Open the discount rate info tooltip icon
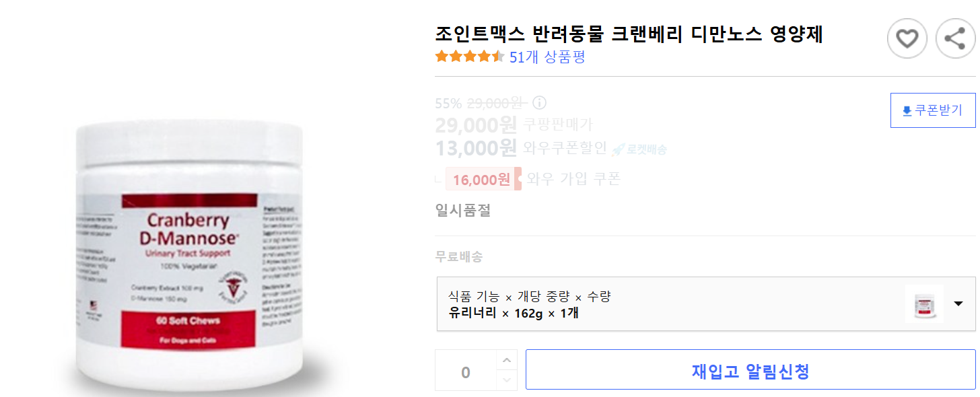The height and width of the screenshot is (397, 980). point(538,102)
